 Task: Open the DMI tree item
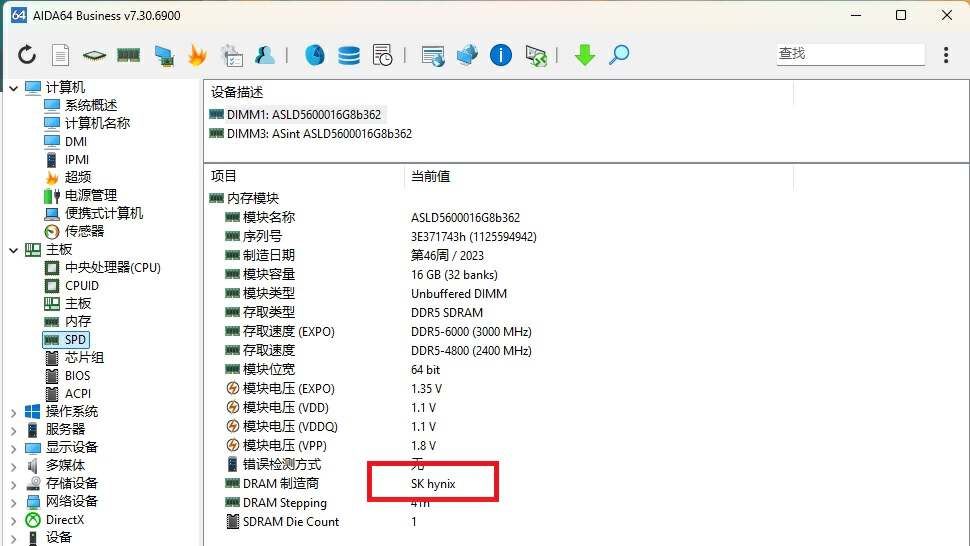tap(75, 142)
